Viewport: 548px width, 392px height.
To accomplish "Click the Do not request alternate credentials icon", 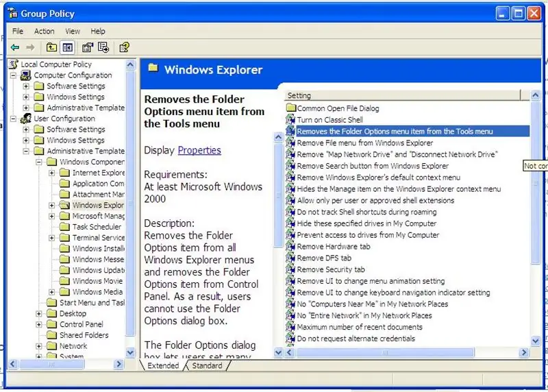I will tap(290, 339).
